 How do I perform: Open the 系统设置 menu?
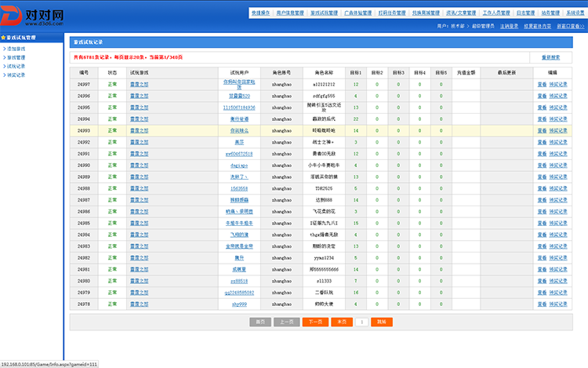575,13
